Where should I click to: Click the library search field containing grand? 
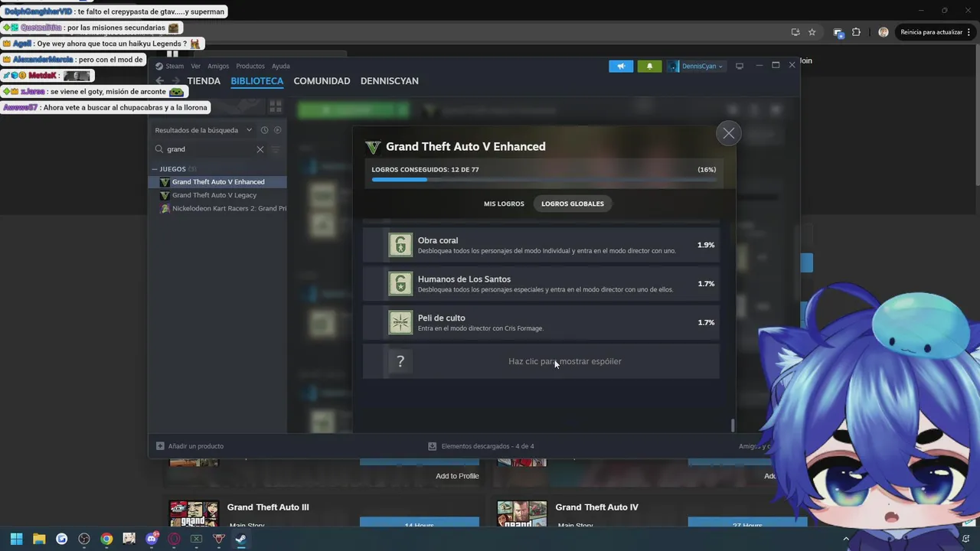211,149
